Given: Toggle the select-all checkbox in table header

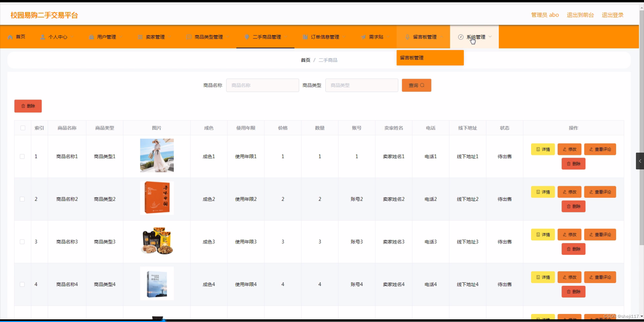Looking at the screenshot, I should coord(23,128).
